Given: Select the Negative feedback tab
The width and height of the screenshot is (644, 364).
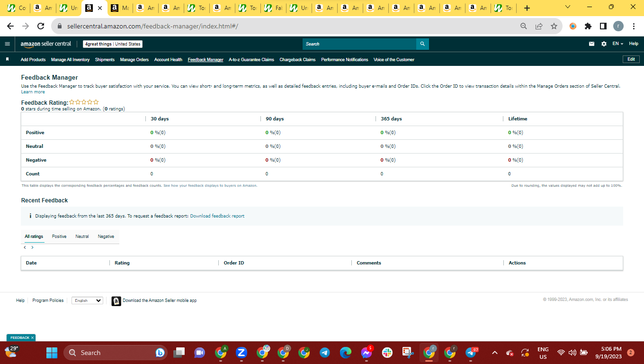Looking at the screenshot, I should pyautogui.click(x=106, y=237).
